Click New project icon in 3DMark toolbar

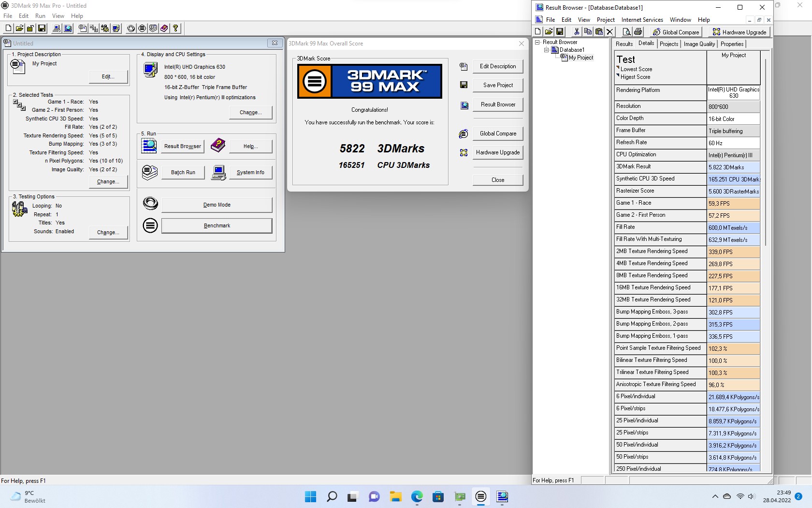(x=8, y=29)
